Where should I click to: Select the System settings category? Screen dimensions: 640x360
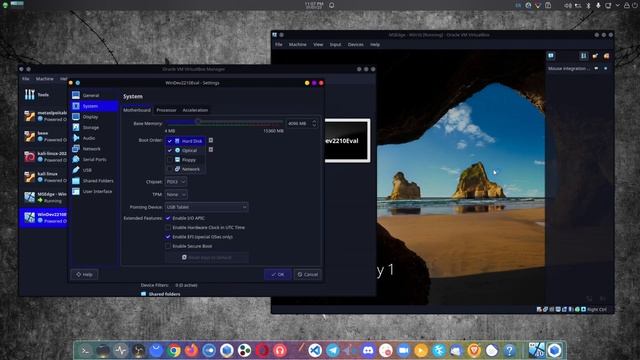[x=94, y=106]
